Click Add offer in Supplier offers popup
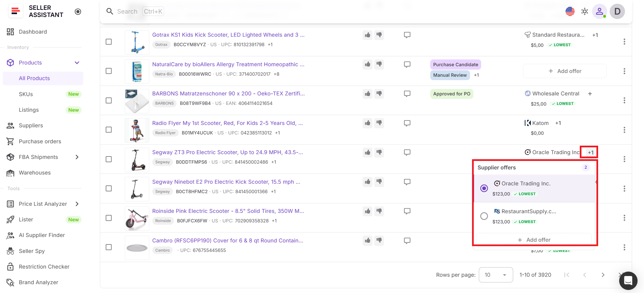Screen dimensions: 644x293 coord(534,240)
